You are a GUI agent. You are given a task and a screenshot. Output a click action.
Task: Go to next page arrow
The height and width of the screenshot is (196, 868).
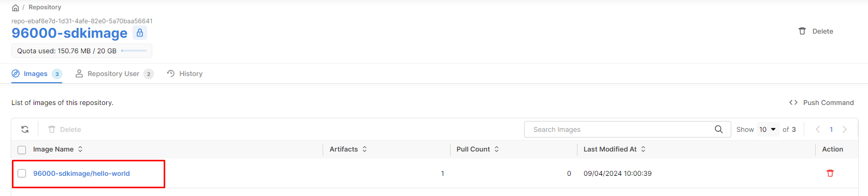845,129
